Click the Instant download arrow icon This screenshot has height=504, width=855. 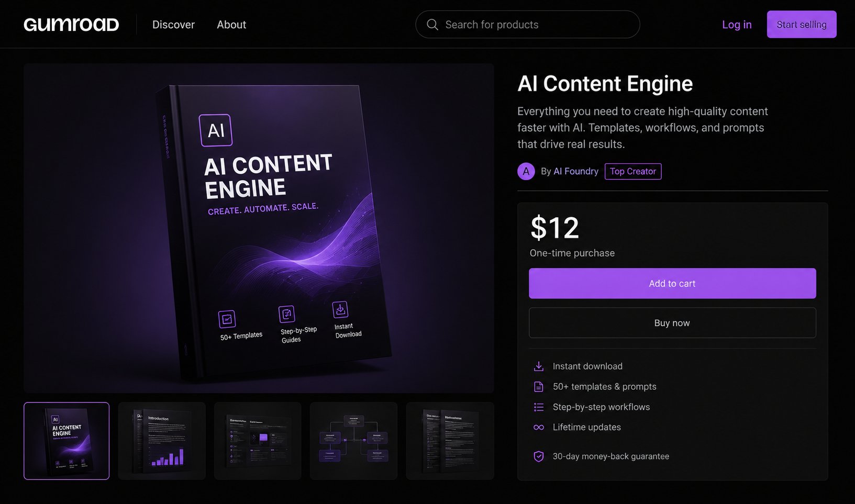[x=538, y=366]
